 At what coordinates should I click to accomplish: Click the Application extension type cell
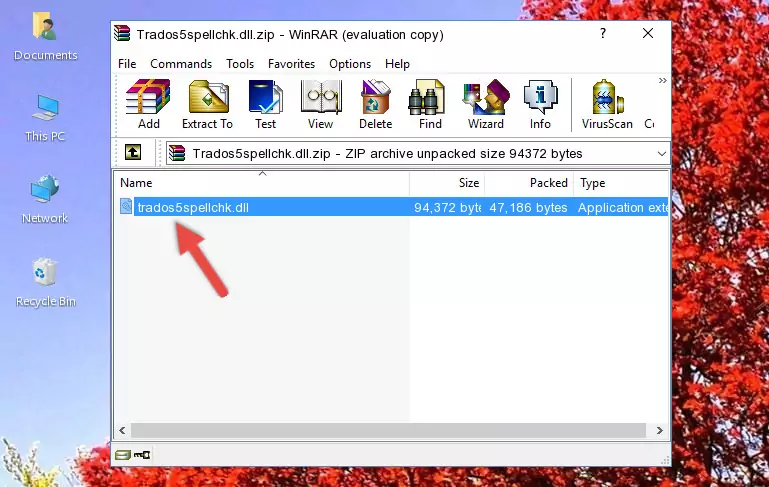pos(622,207)
